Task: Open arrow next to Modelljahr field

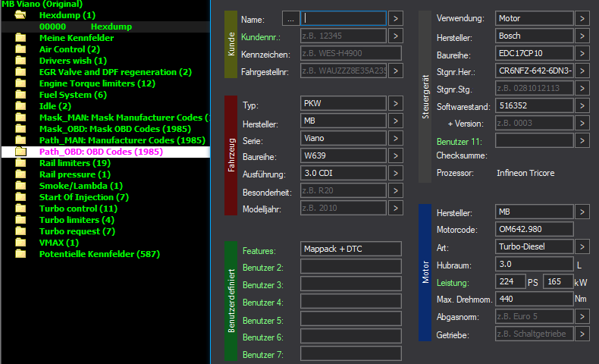Action: tap(396, 209)
